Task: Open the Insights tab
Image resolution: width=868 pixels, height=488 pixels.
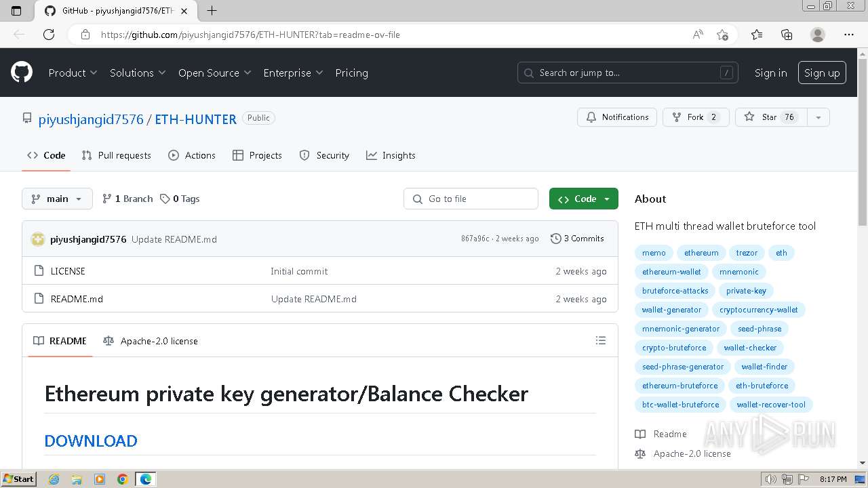Action: tap(391, 155)
